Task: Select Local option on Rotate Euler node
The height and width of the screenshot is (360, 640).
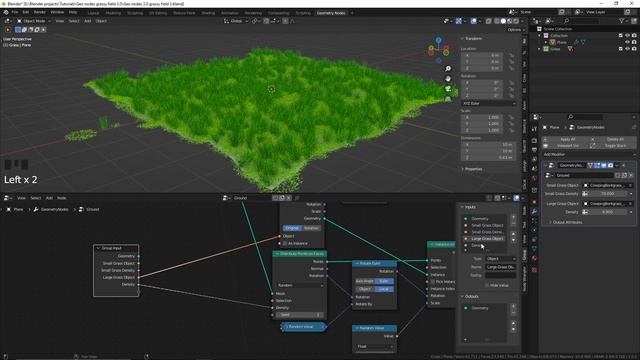Action: coord(384,289)
